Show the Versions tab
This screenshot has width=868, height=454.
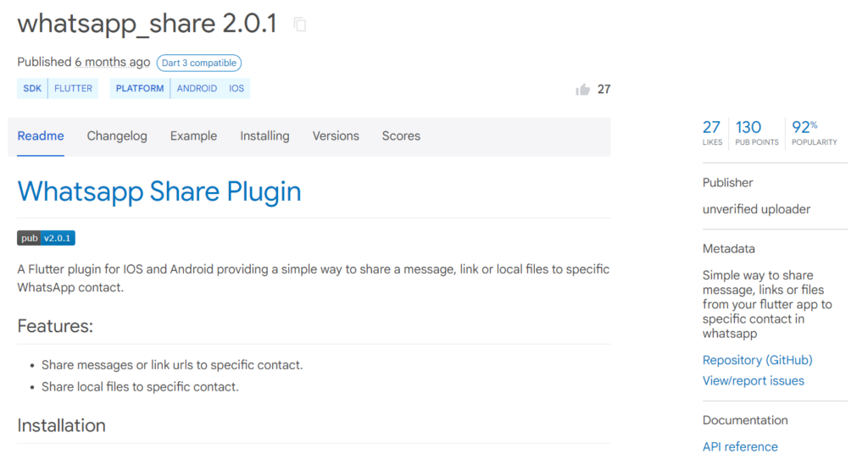click(x=336, y=136)
